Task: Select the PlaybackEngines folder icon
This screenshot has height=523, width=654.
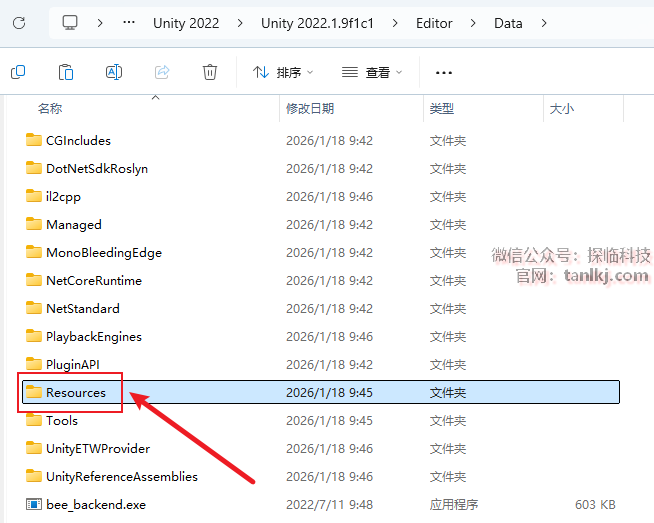Action: pos(33,336)
